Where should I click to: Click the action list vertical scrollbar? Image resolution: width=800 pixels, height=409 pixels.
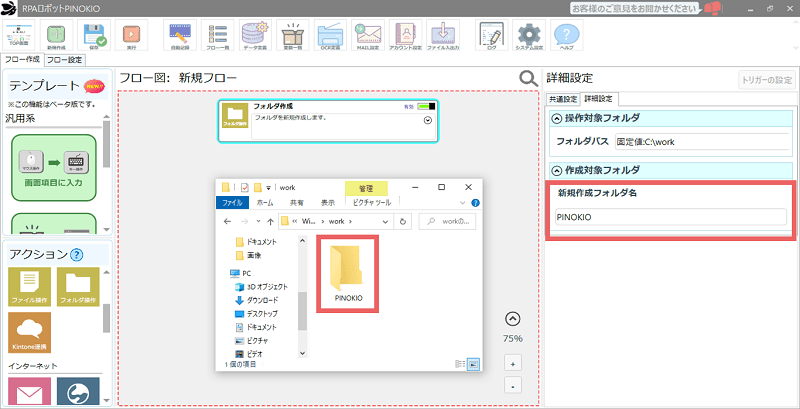pos(106,318)
